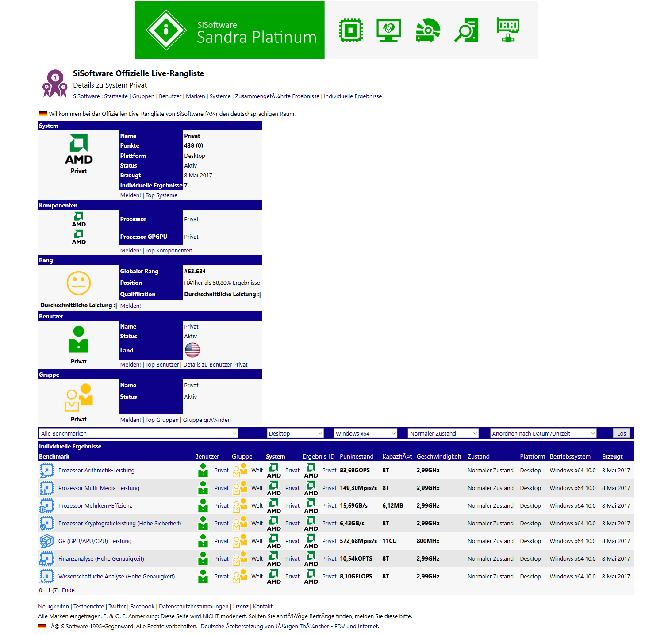Screen dimensions: 672x635
Task: Open Systeme in top navigation
Action: [x=220, y=96]
